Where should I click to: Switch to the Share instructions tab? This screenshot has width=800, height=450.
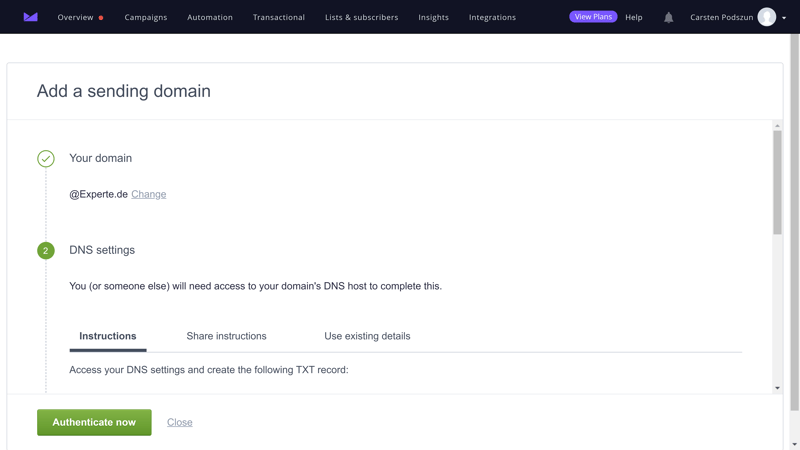226,336
